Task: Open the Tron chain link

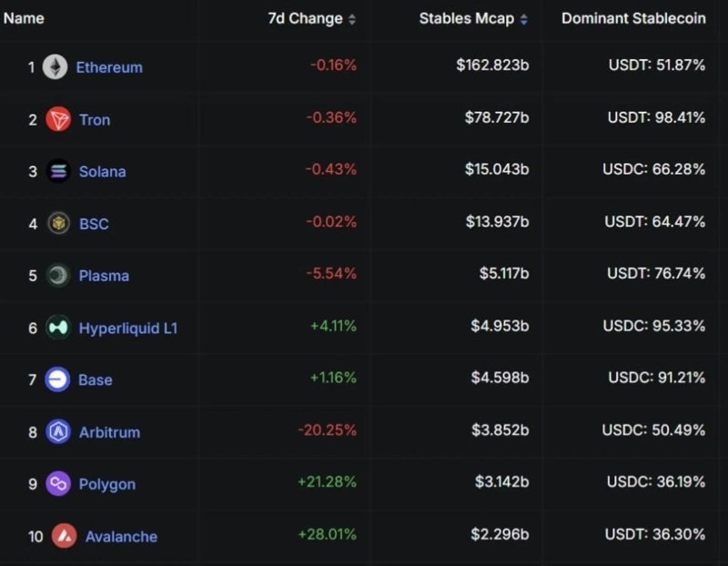Action: [x=95, y=119]
